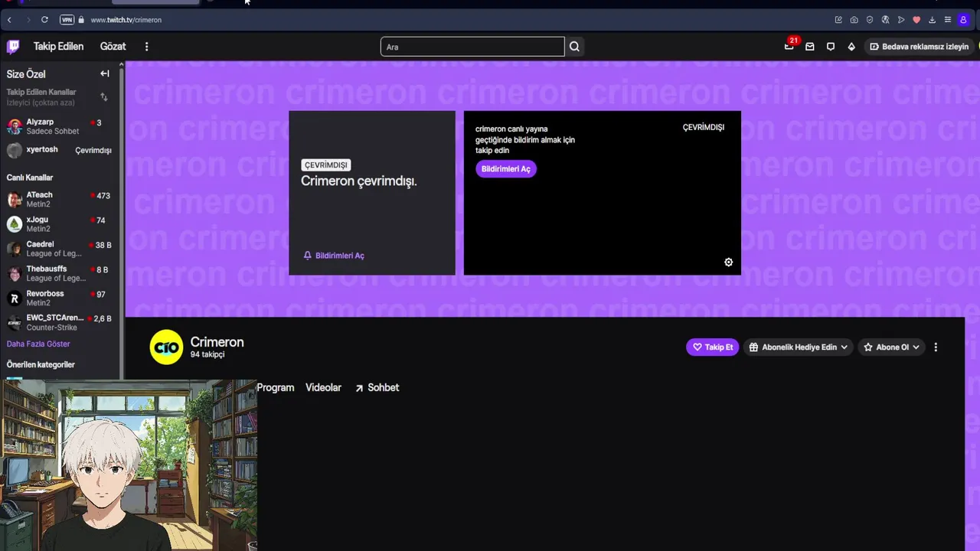
Task: Click the search magnifier button
Action: pos(574,47)
